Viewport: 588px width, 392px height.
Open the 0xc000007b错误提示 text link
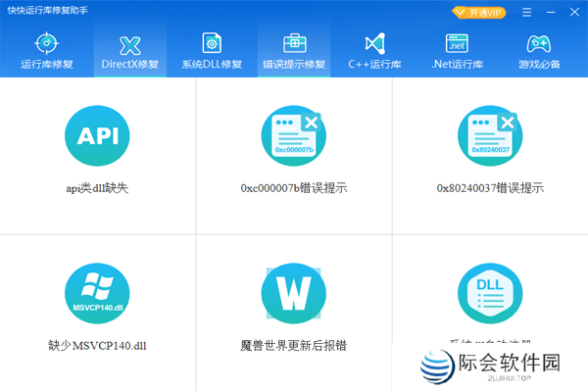coord(294,188)
